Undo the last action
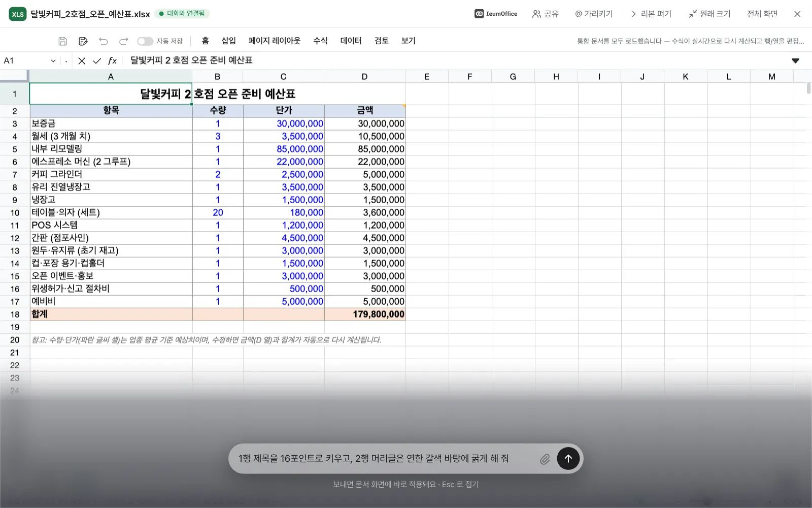The width and height of the screenshot is (812, 508). pyautogui.click(x=104, y=41)
